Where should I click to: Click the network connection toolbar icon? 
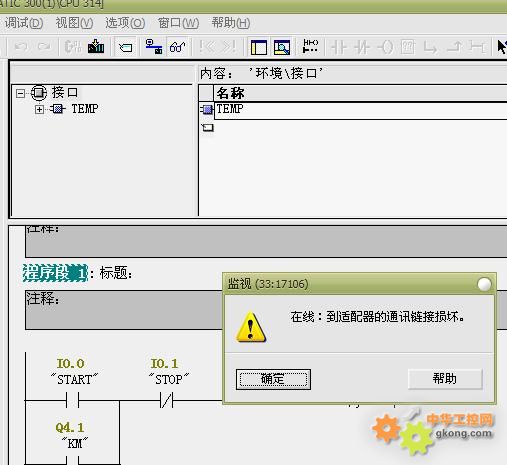pyautogui.click(x=154, y=47)
